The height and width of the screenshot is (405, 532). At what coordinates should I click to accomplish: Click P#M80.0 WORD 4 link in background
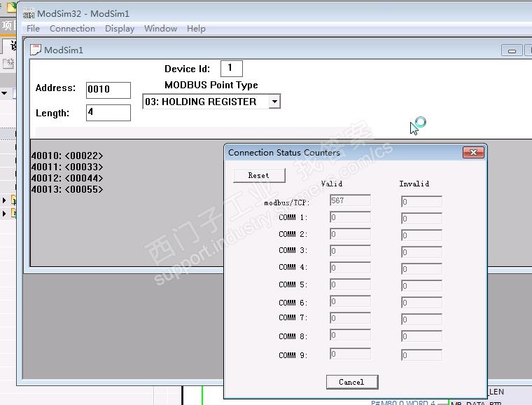(x=403, y=402)
